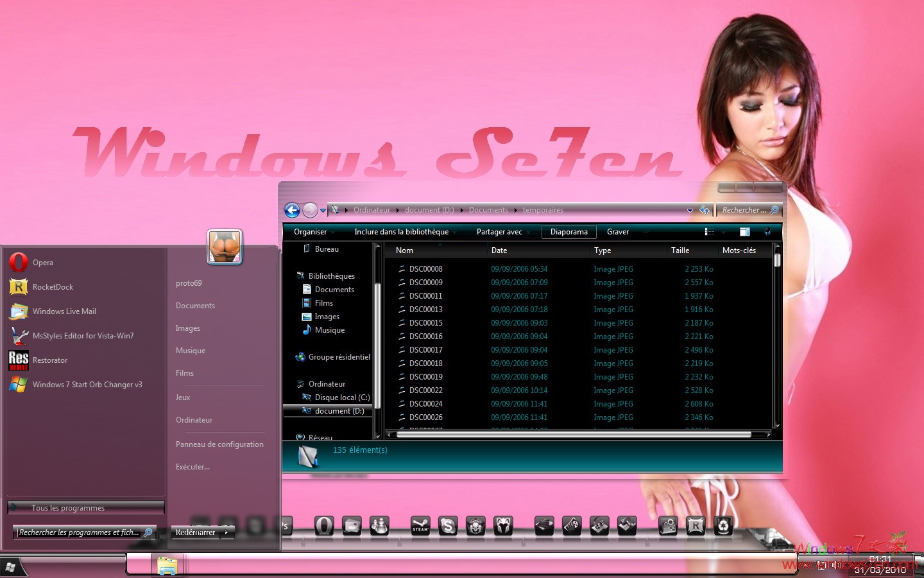924x578 pixels.
Task: Click the Rechercher search box in Explorer
Action: click(x=749, y=210)
